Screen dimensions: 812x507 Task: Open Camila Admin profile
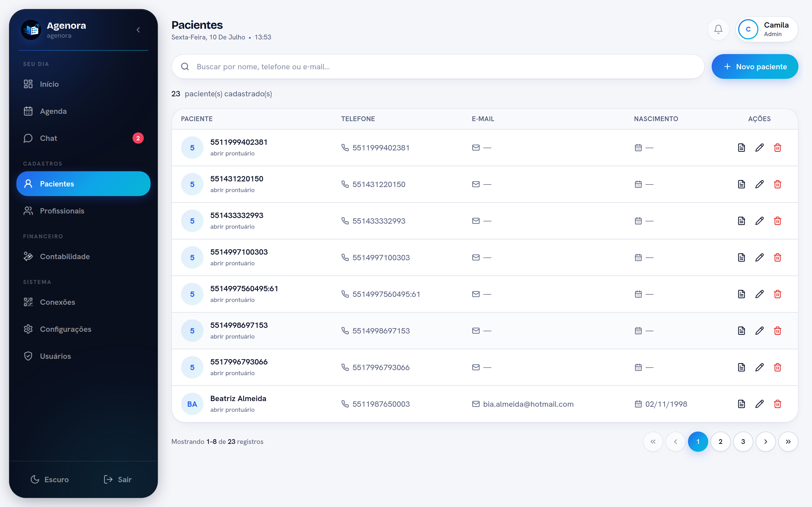point(766,30)
